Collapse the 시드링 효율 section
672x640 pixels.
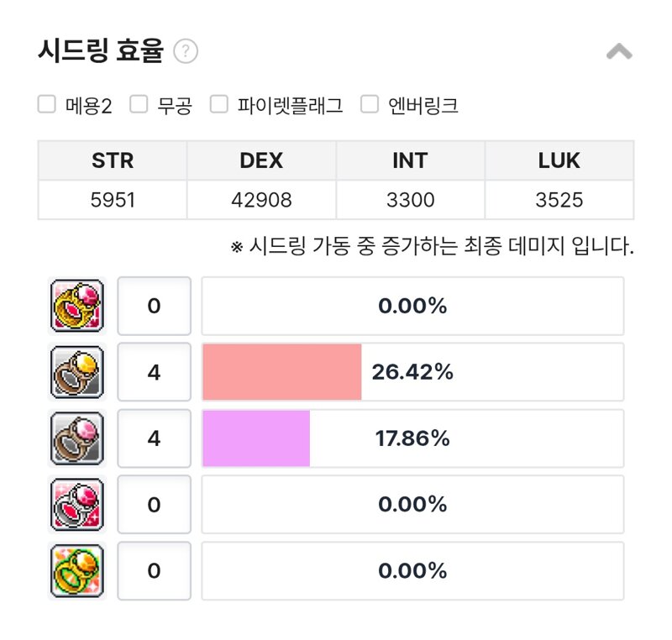(x=619, y=51)
